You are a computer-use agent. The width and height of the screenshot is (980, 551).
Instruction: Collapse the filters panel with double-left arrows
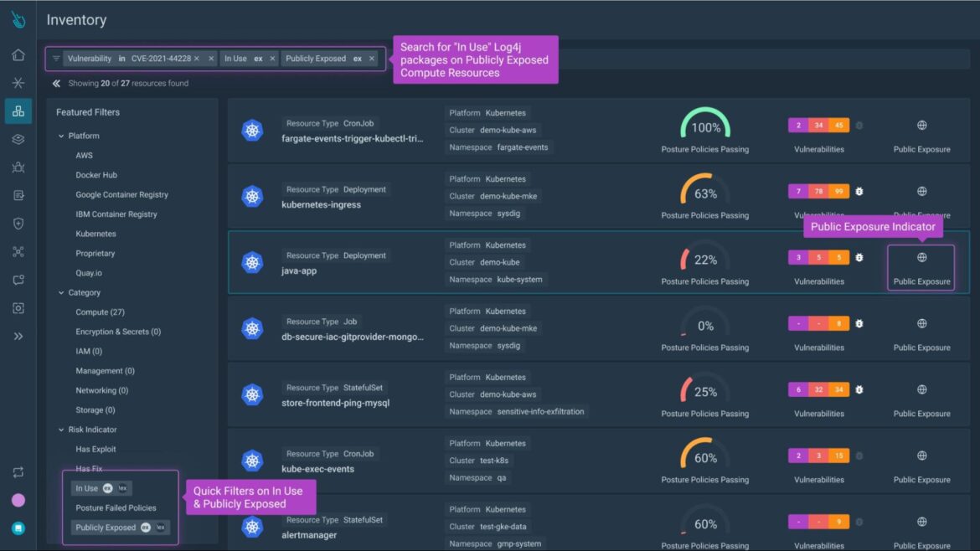point(56,83)
